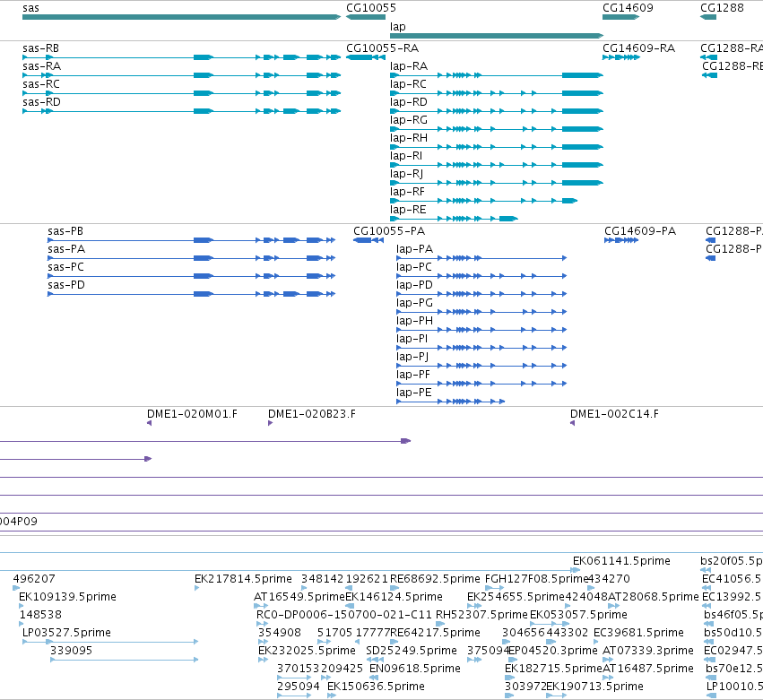Click the EK150636.5prime EST label
The width and height of the screenshot is (763, 700).
[x=377, y=687]
